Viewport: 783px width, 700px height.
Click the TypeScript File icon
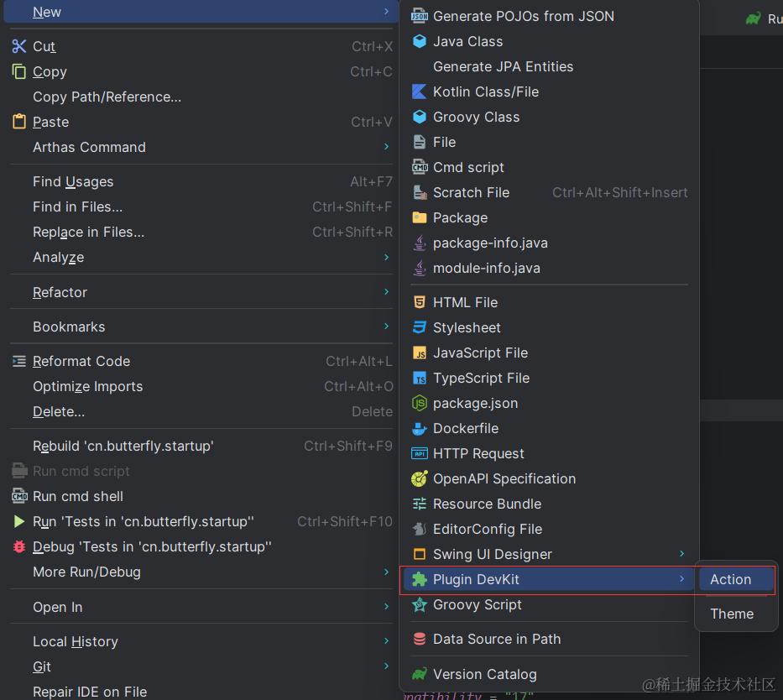pos(420,378)
